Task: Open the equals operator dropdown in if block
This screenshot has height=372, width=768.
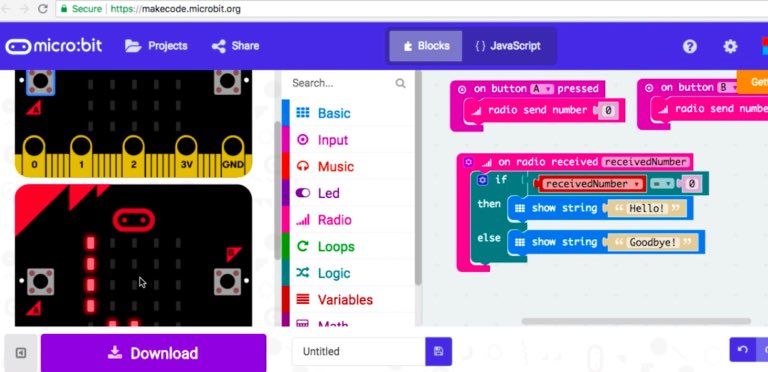Action: pyautogui.click(x=662, y=184)
